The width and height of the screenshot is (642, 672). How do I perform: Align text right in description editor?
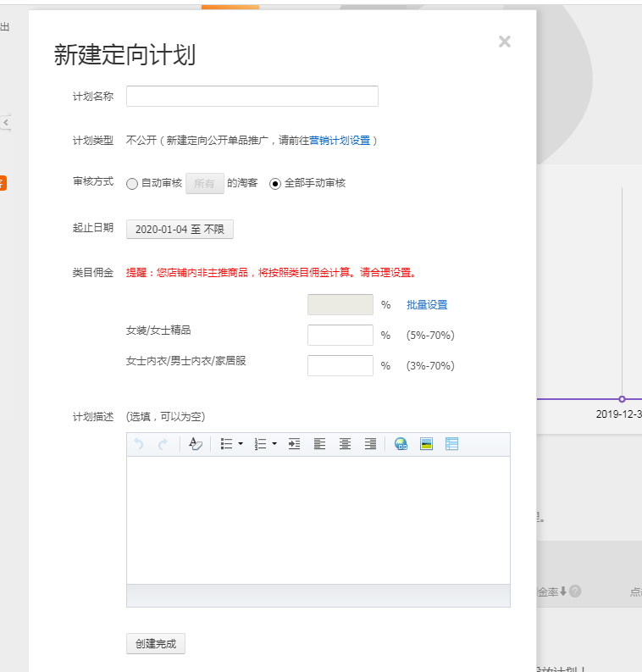tap(370, 444)
